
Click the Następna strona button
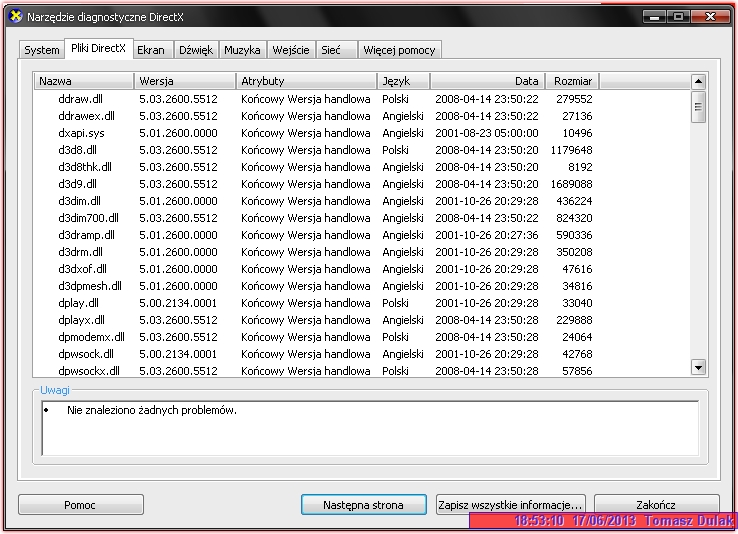pos(363,505)
